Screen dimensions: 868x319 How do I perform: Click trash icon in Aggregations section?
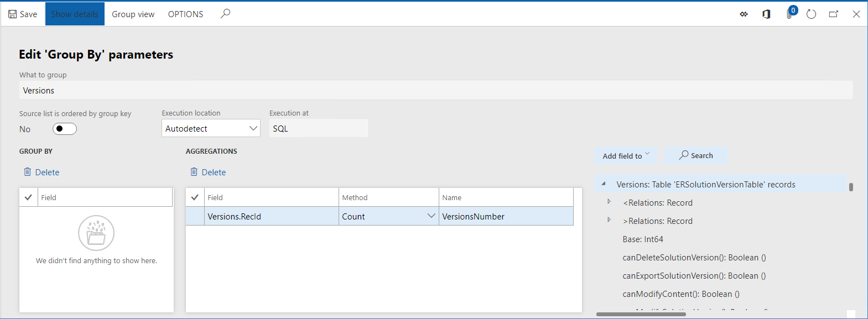point(194,172)
